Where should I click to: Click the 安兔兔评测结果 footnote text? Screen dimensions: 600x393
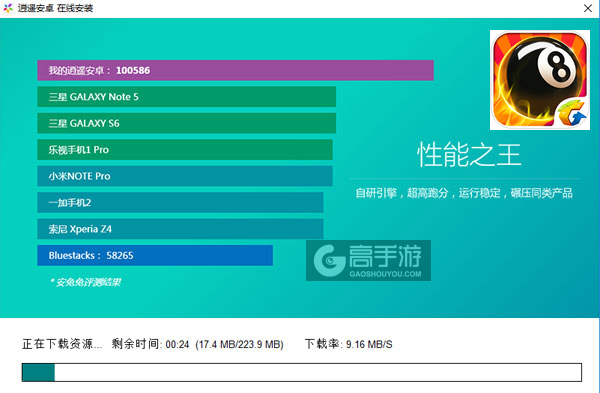tap(85, 282)
